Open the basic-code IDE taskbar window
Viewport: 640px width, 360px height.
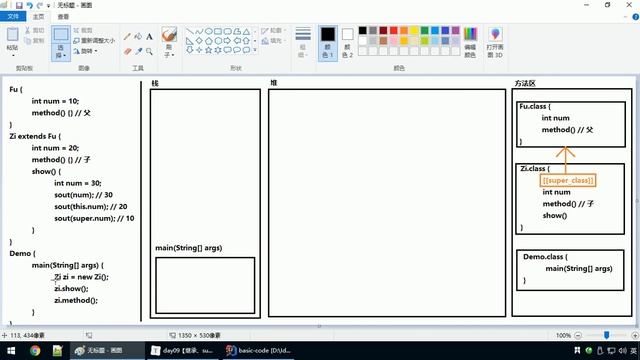258,351
